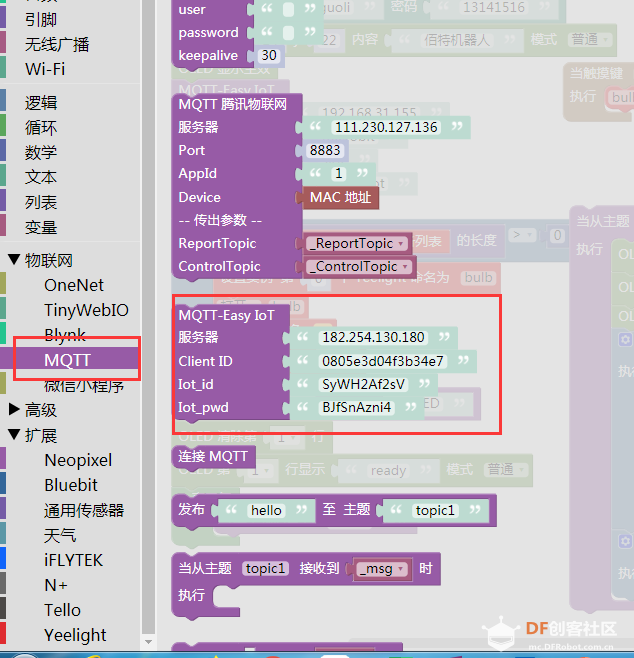This screenshot has width=634, height=658.
Task: Click the 执行 slot of 当从主题 block
Action: tap(227, 596)
